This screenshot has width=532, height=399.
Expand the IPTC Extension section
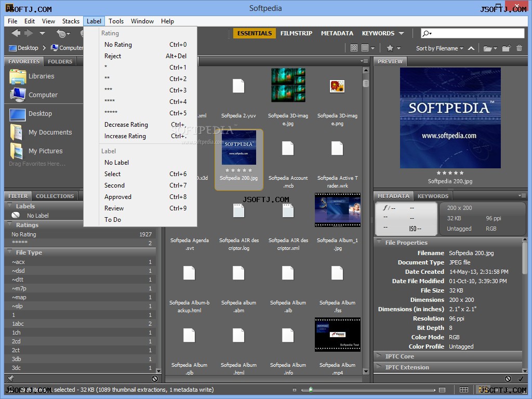[x=379, y=367]
